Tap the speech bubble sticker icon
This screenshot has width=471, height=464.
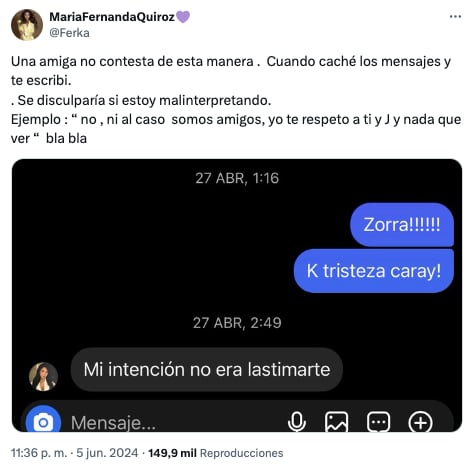[x=378, y=422]
